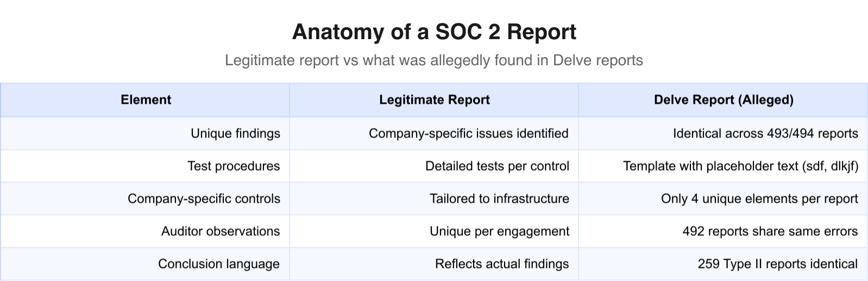
Task: Click the "Company-specific controls" cell
Action: click(x=204, y=199)
